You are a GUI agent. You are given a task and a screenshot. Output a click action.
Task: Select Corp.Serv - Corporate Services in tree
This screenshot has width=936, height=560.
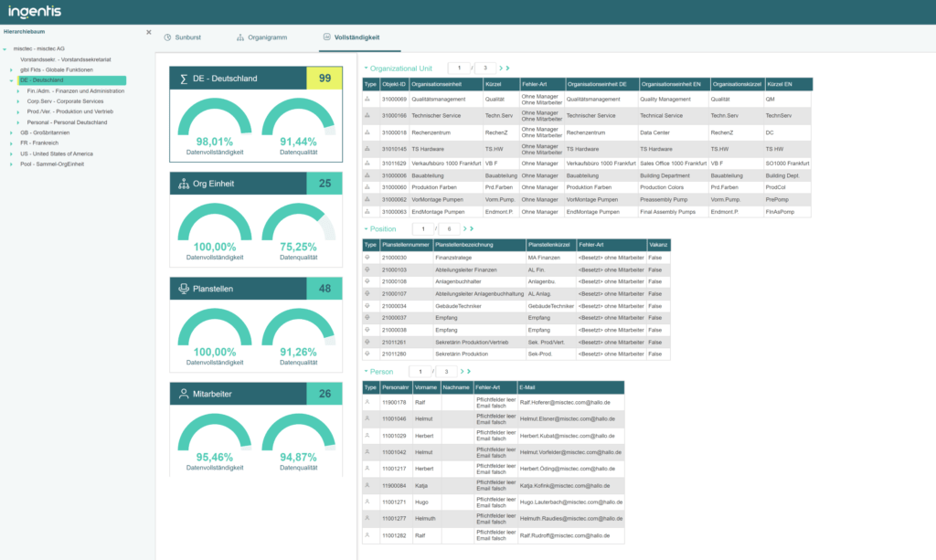pyautogui.click(x=65, y=101)
